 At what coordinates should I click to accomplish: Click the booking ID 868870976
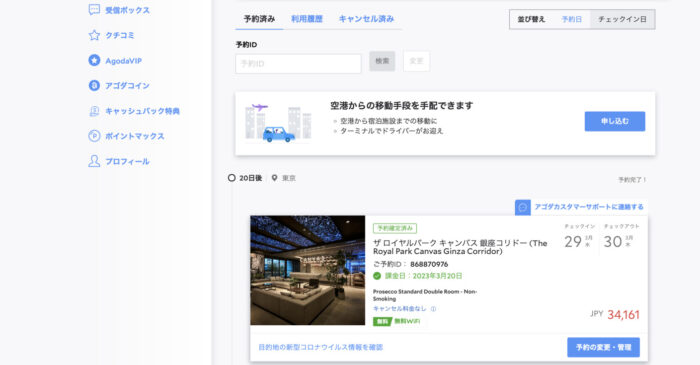[429, 264]
